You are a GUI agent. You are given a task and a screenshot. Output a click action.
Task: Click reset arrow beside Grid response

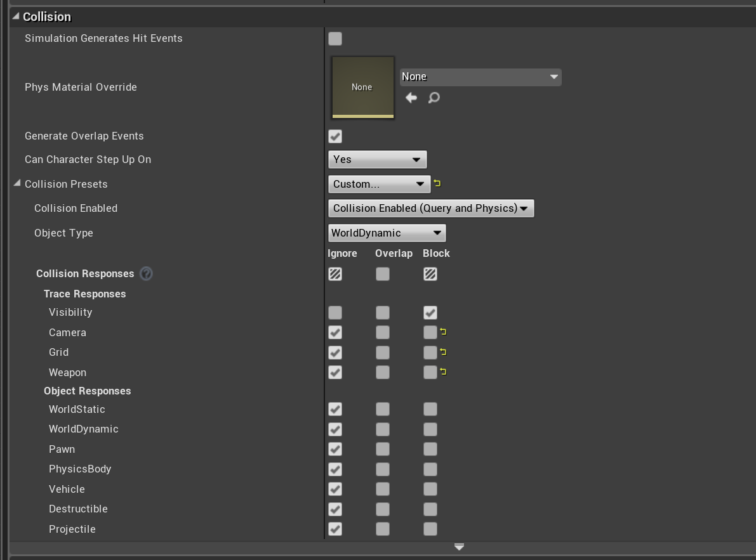(x=443, y=352)
